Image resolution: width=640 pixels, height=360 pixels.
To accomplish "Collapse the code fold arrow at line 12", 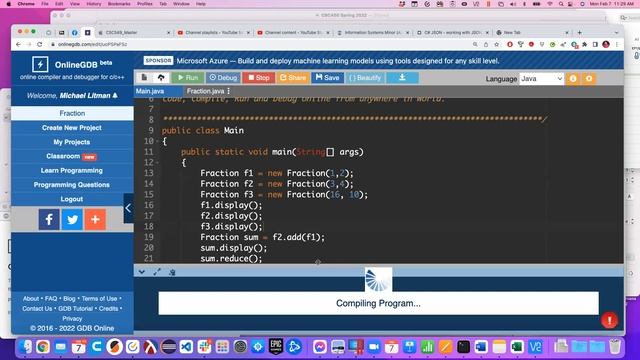I will (157, 162).
